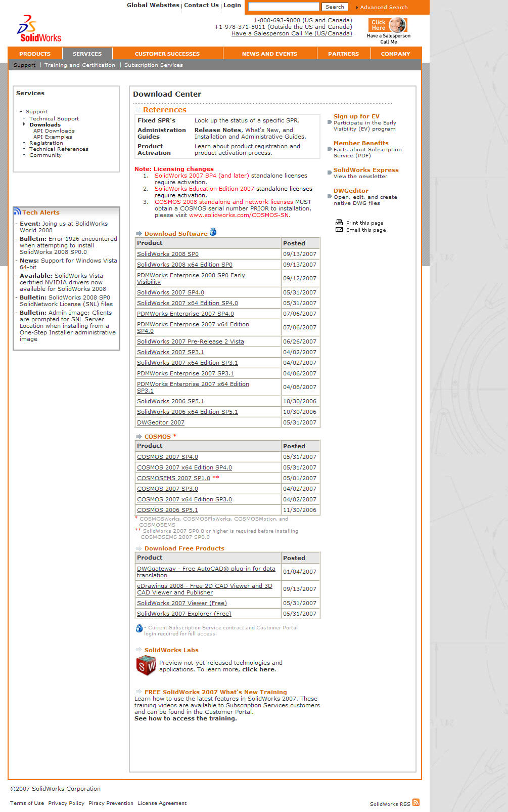The height and width of the screenshot is (812, 508).
Task: Open the Services navigation tab
Action: 87,54
